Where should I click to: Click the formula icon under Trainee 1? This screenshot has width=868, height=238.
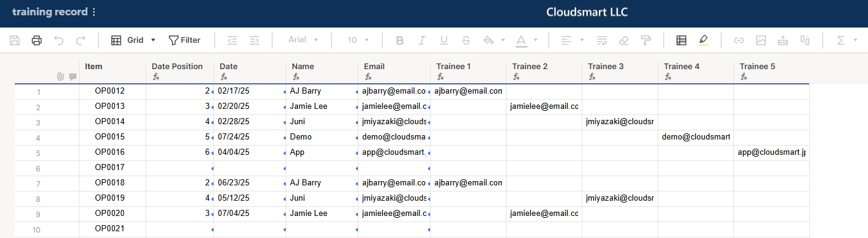[x=440, y=77]
